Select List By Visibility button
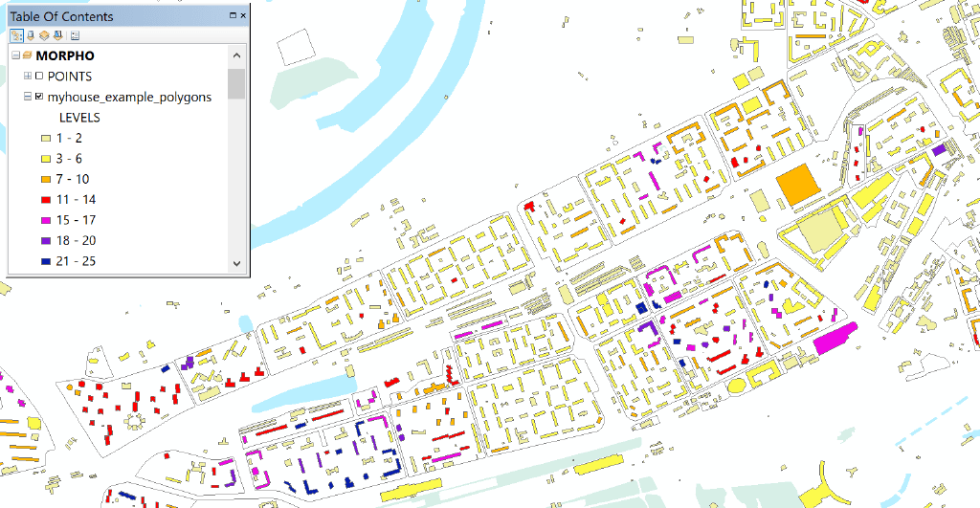The width and height of the screenshot is (980, 508). [x=44, y=35]
